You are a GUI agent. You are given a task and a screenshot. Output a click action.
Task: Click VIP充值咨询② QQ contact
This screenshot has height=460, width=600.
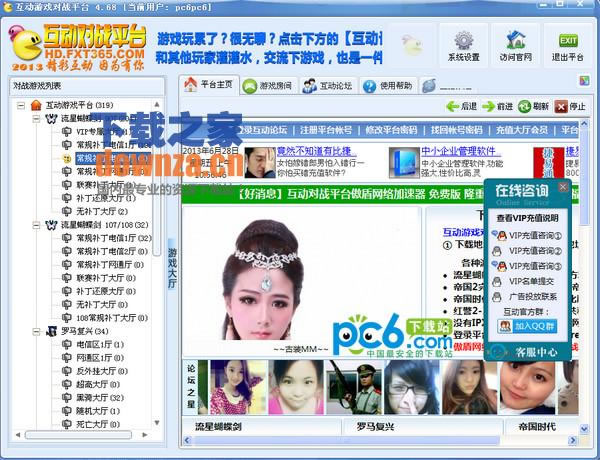tap(527, 251)
